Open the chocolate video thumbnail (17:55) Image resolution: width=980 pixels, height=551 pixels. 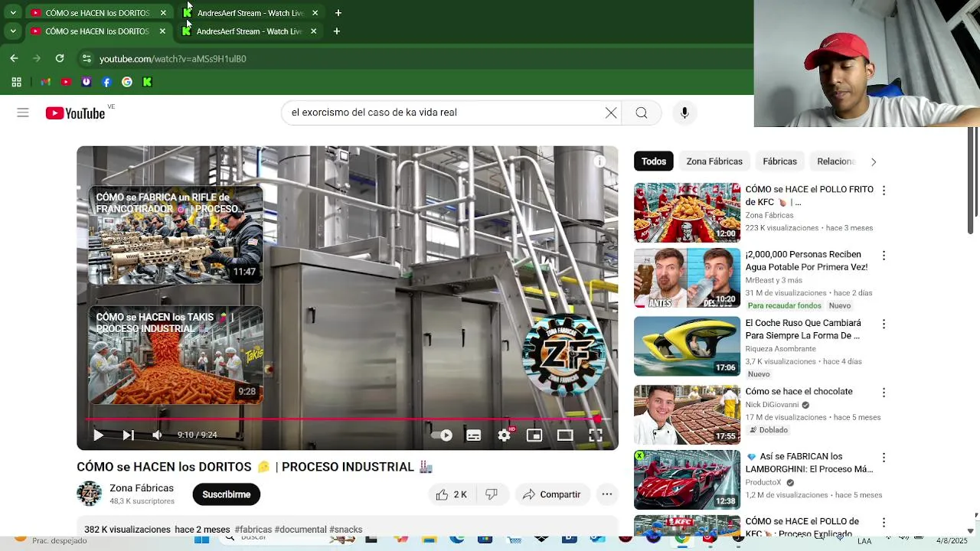tap(687, 415)
